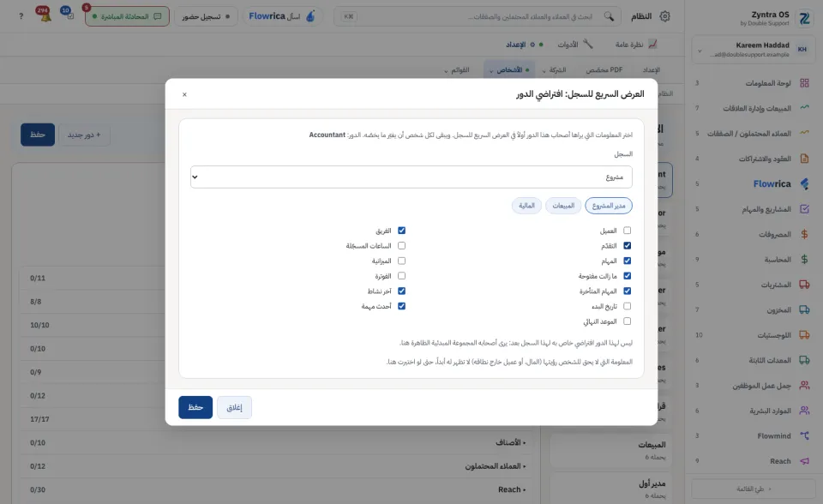Open العقود والاشتراكات document icon
The image size is (823, 504).
point(804,159)
